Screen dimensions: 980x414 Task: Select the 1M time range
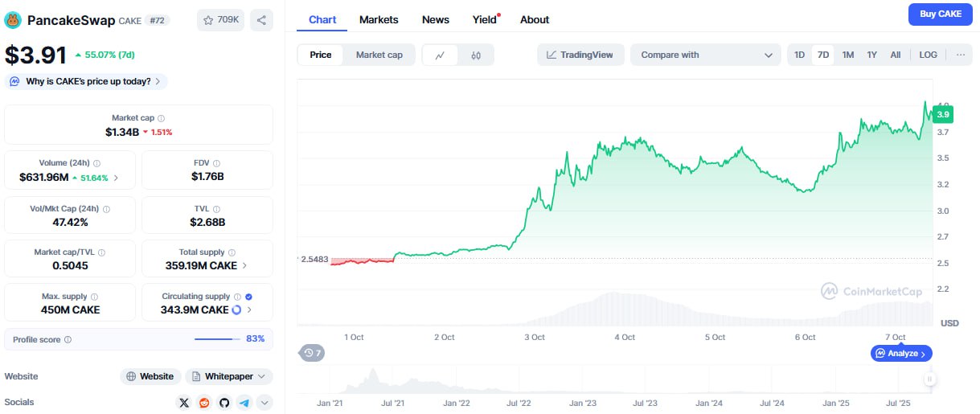tap(847, 55)
